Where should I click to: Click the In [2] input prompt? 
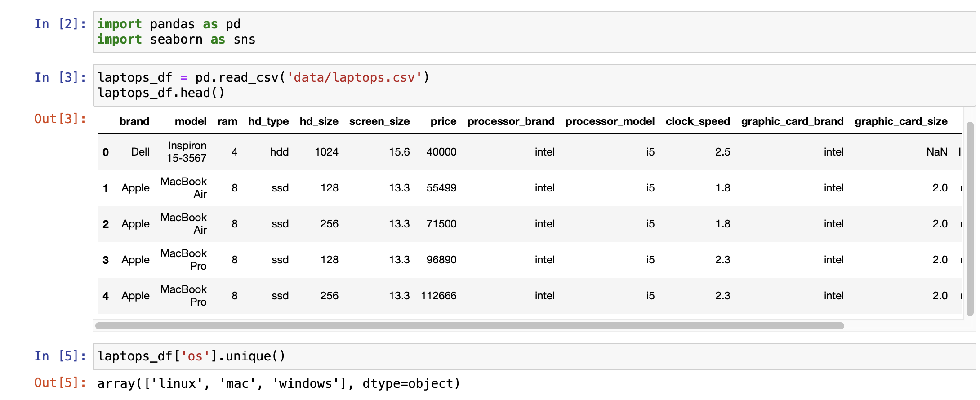click(x=60, y=24)
